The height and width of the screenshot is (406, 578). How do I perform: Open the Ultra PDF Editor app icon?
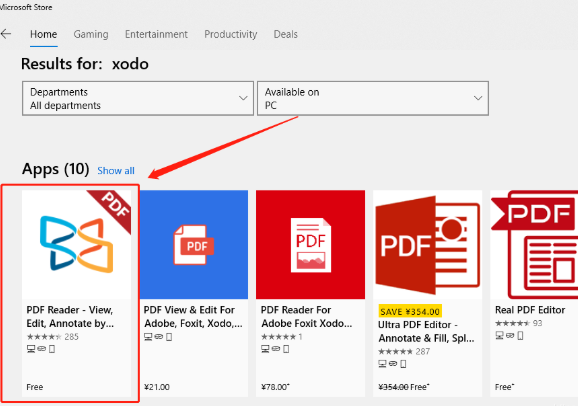427,244
